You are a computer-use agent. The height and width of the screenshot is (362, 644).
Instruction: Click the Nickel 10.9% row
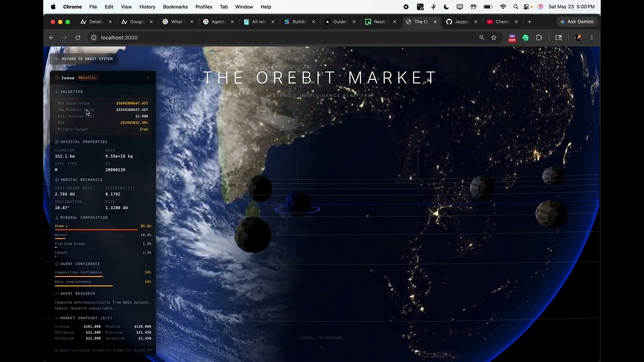pyautogui.click(x=103, y=236)
